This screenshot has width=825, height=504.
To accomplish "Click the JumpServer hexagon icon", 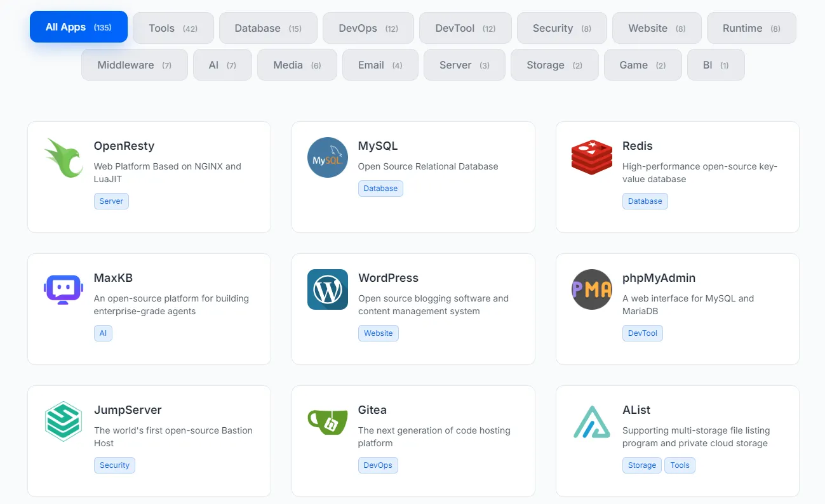I will (64, 421).
